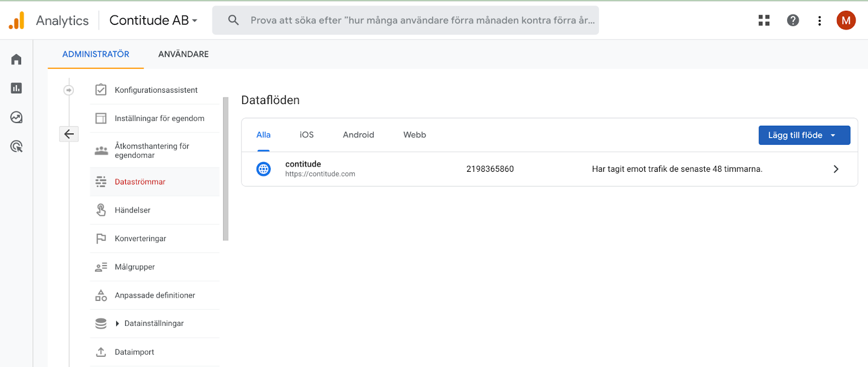Open the account avatar M

point(846,21)
